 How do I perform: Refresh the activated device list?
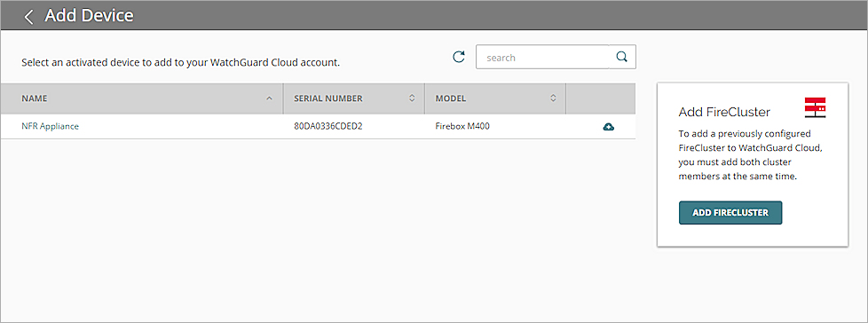pos(458,57)
